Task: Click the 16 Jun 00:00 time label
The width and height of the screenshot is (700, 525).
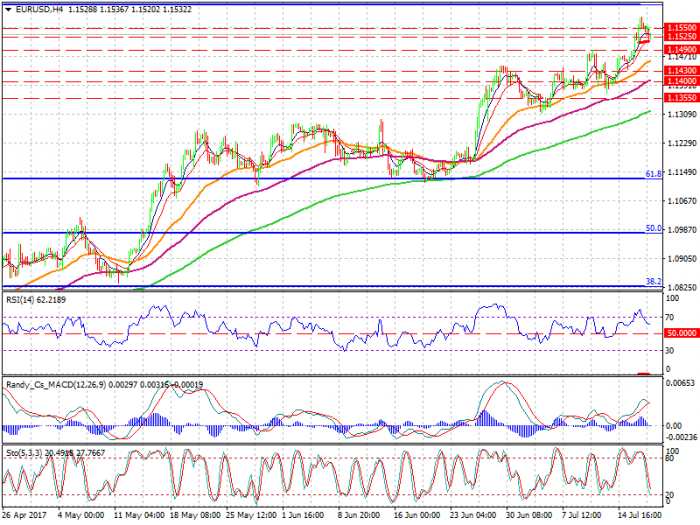Action: [417, 516]
